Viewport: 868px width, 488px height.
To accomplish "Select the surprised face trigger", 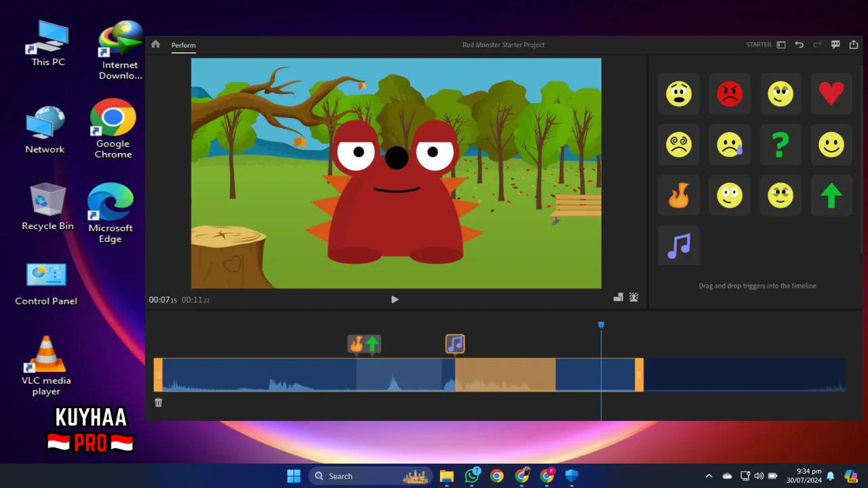I will click(x=679, y=94).
